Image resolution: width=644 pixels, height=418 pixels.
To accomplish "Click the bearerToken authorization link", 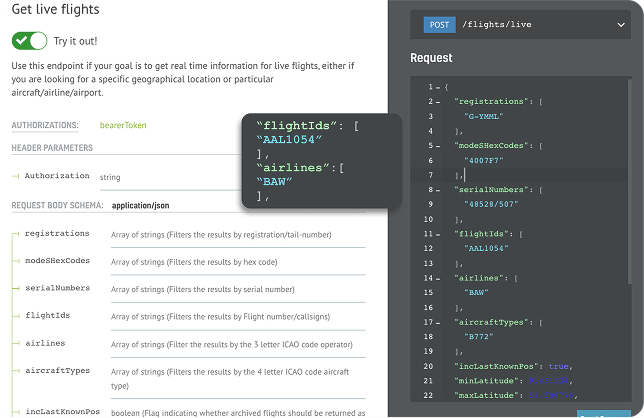I will 124,125.
